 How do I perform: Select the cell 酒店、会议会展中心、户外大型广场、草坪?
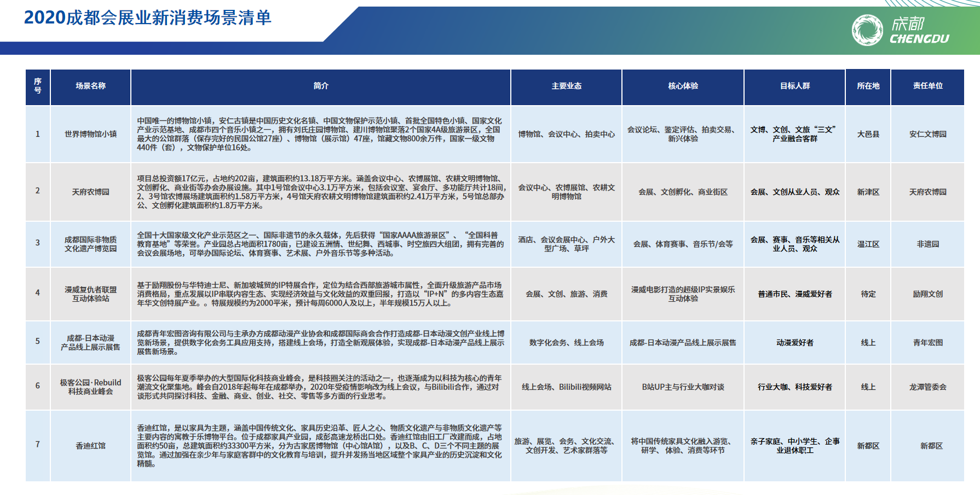pyautogui.click(x=567, y=244)
